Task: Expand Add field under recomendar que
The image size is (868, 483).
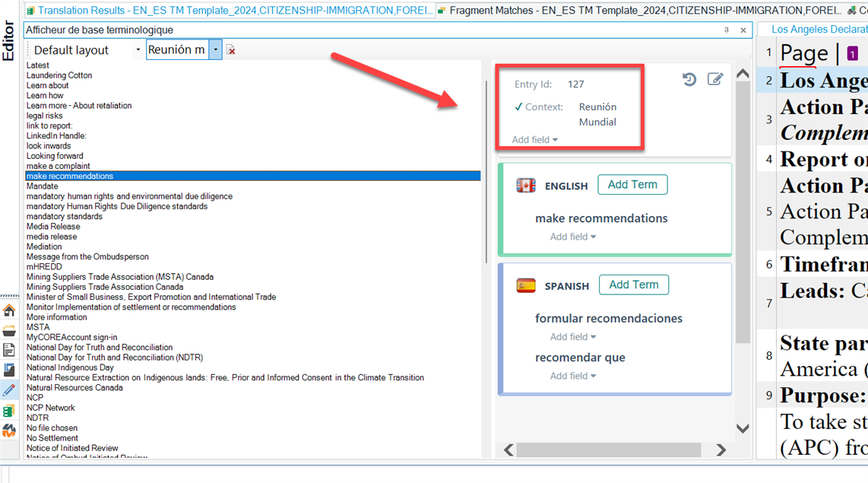Action: click(573, 376)
